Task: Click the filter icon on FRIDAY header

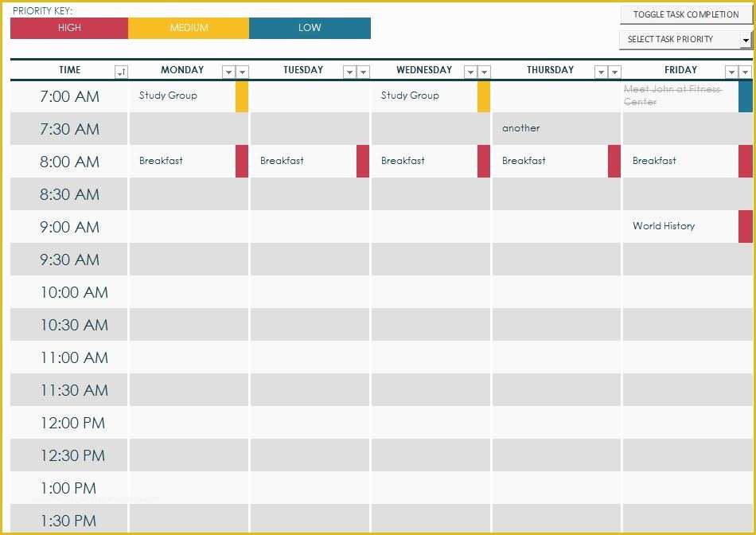Action: click(x=733, y=71)
